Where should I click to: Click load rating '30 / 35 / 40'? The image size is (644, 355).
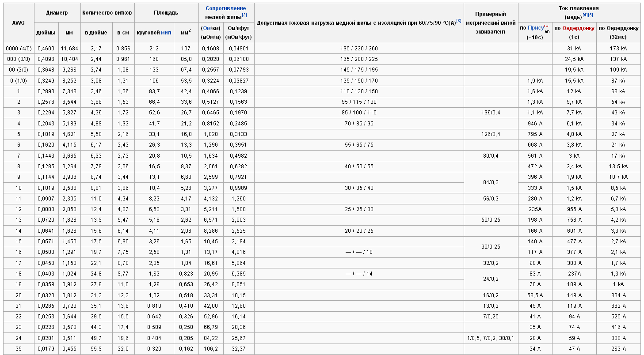click(359, 188)
